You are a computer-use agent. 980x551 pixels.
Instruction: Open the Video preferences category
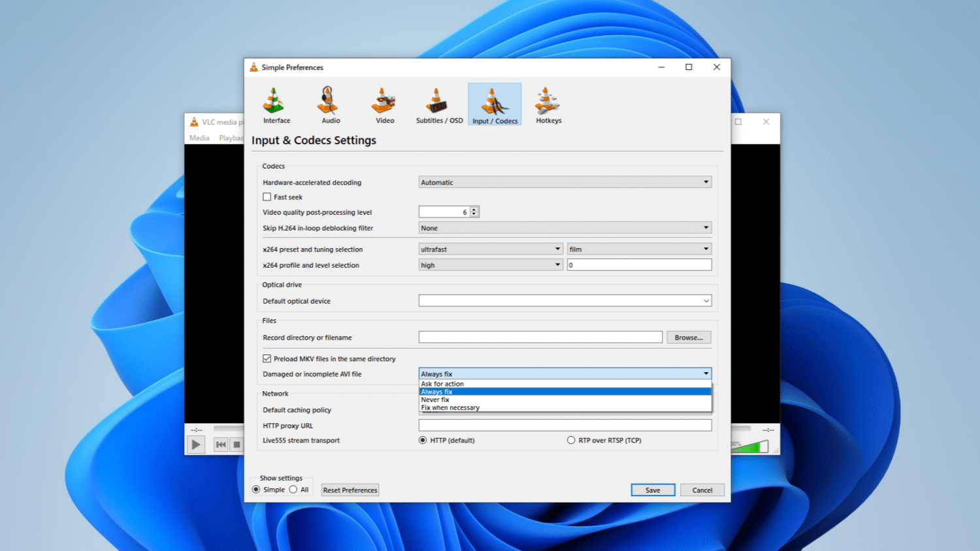[x=385, y=104]
